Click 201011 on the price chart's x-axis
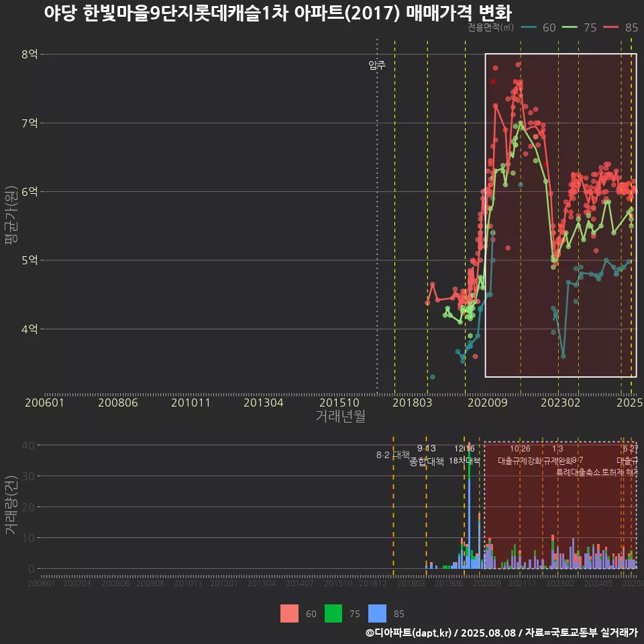Viewport: 644px width, 644px height. tap(191, 402)
